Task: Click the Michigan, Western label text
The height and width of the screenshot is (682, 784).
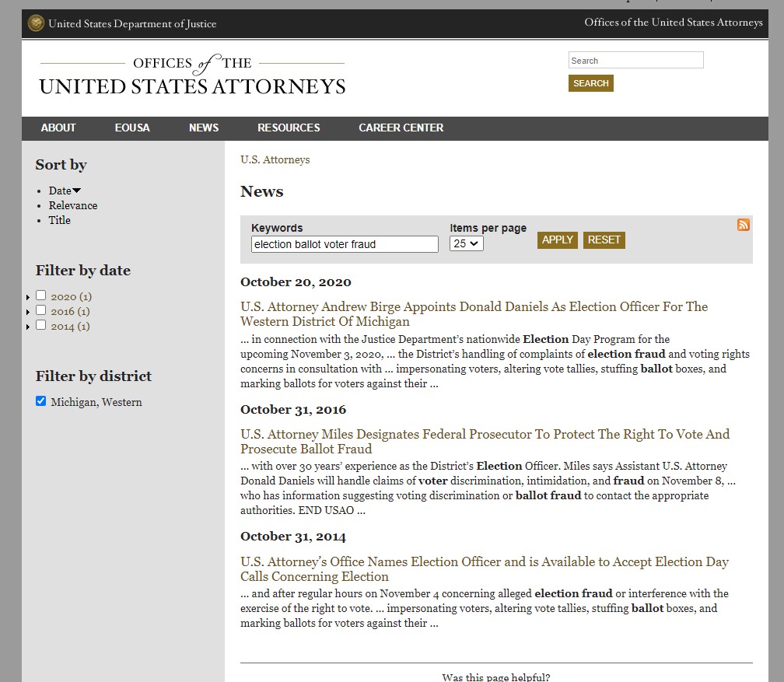Action: pos(96,403)
